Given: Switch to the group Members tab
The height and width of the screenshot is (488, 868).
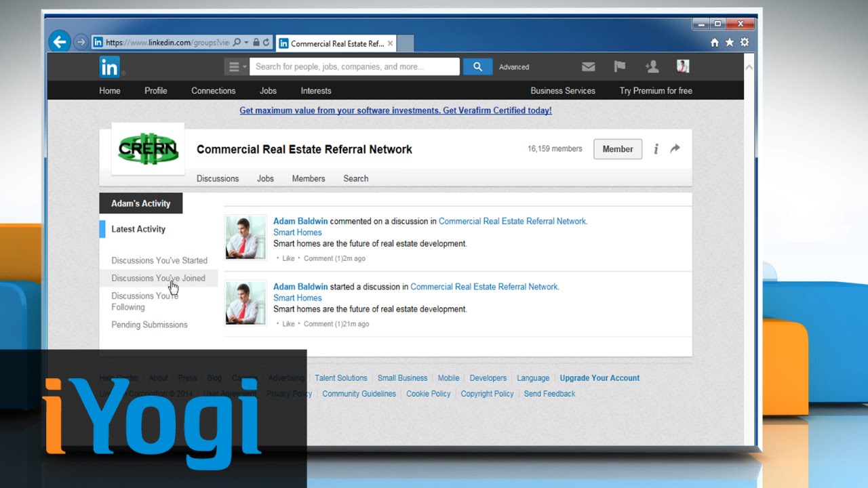Looking at the screenshot, I should [309, 179].
